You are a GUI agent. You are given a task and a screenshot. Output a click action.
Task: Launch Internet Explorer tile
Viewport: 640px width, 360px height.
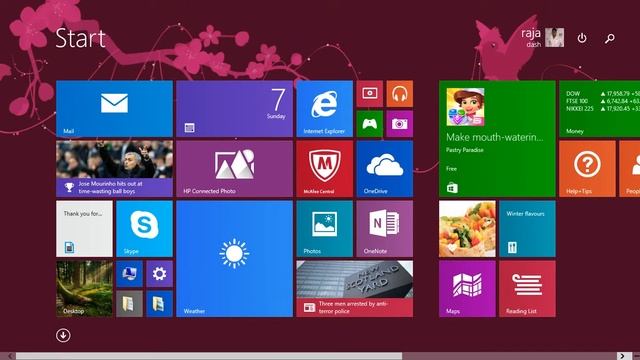[x=324, y=109]
